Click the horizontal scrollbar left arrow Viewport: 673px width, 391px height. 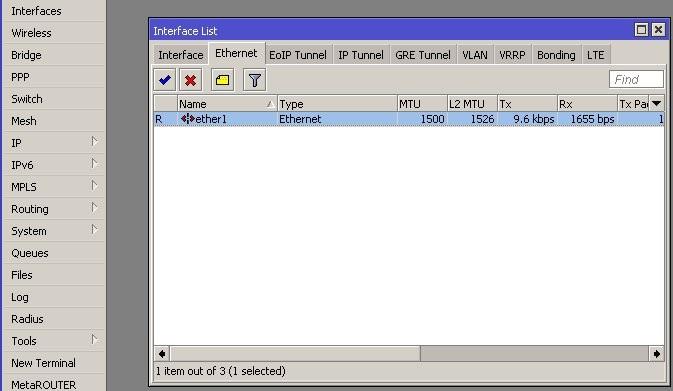pos(162,354)
